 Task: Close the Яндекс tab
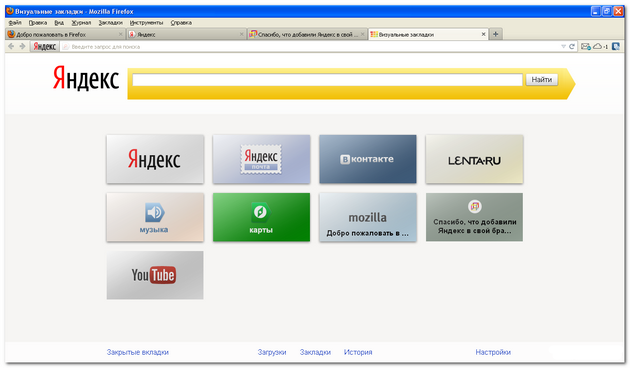tap(241, 35)
